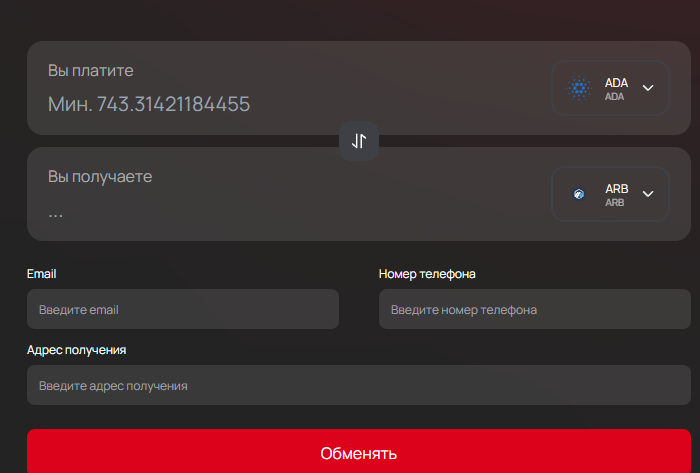
Task: Expand the ARB currency dropdown chevron
Action: pyautogui.click(x=648, y=194)
